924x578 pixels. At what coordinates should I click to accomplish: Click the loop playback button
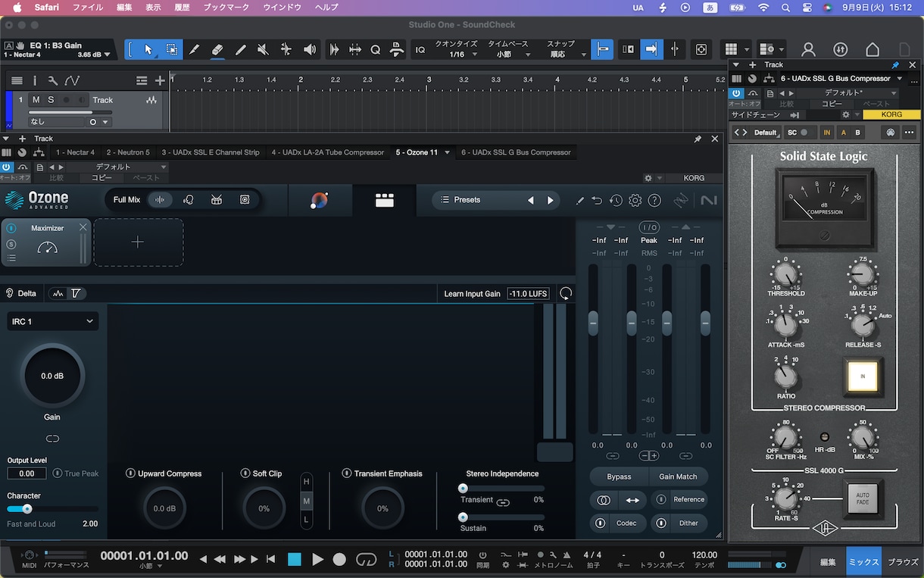coord(366,560)
